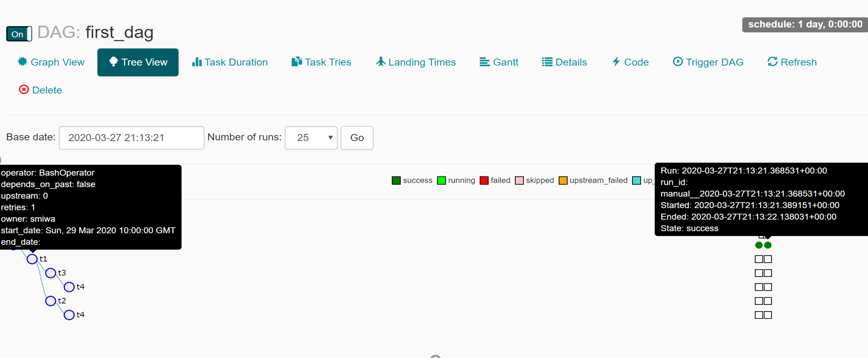Click the red failed legend swatch
This screenshot has width=868, height=358.
coord(484,181)
